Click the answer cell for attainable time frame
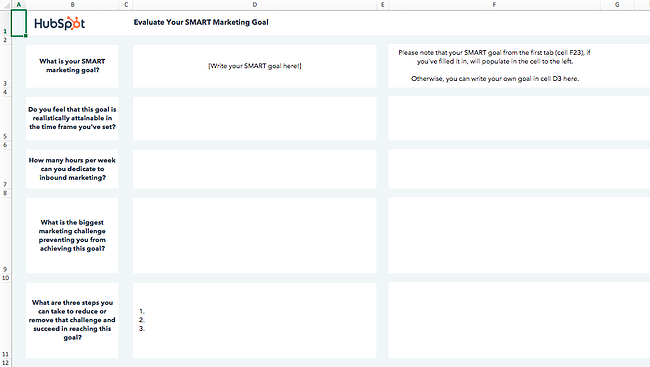Viewport: 650px width, 367px height. pos(255,119)
